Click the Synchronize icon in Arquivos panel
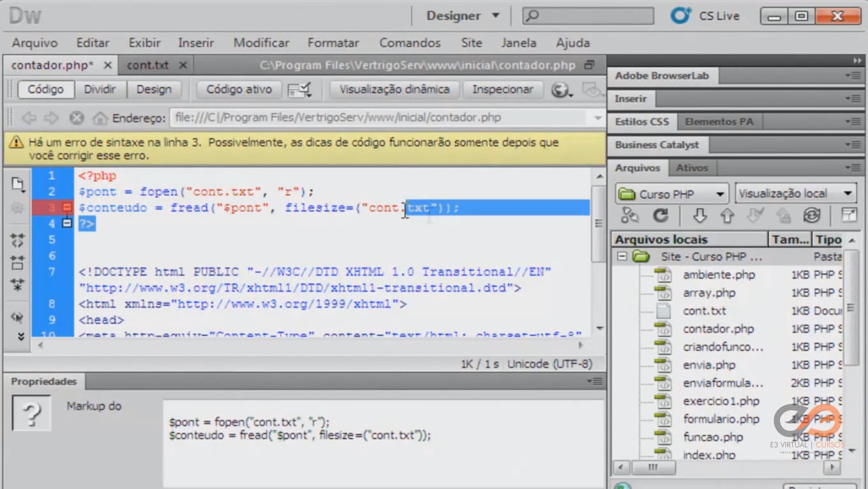Image resolution: width=868 pixels, height=489 pixels. 811,216
